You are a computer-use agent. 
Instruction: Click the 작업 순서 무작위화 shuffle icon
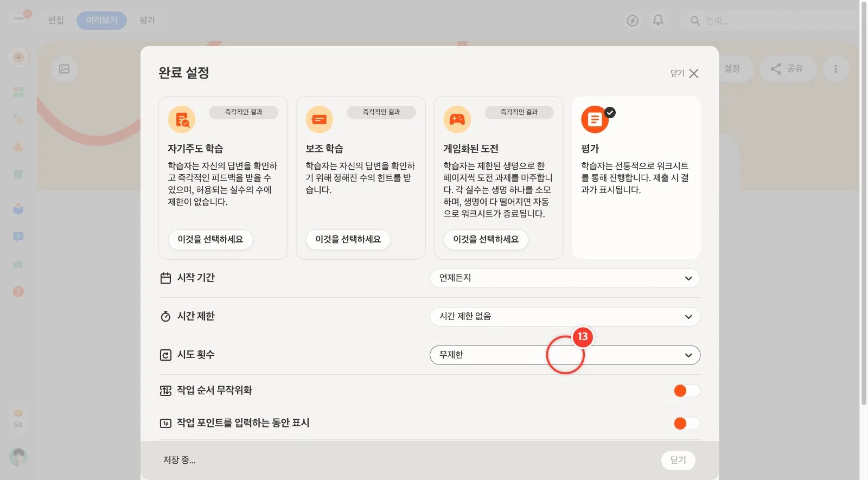165,391
